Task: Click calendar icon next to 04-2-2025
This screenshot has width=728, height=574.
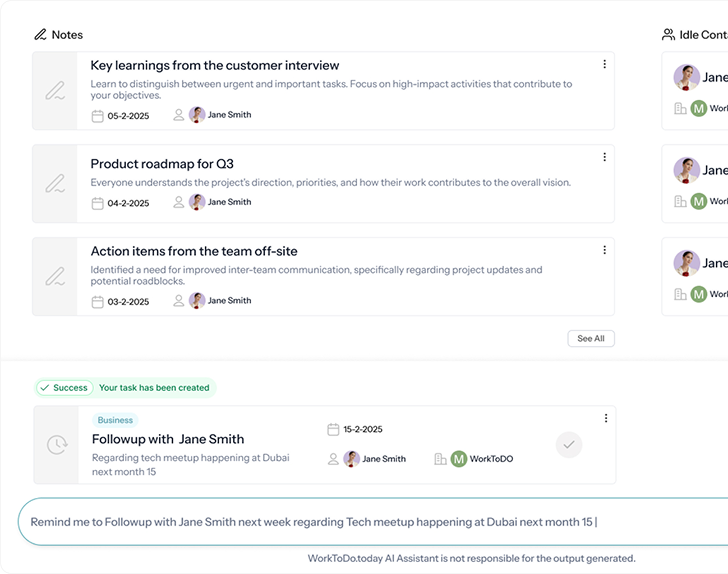Action: (x=98, y=203)
